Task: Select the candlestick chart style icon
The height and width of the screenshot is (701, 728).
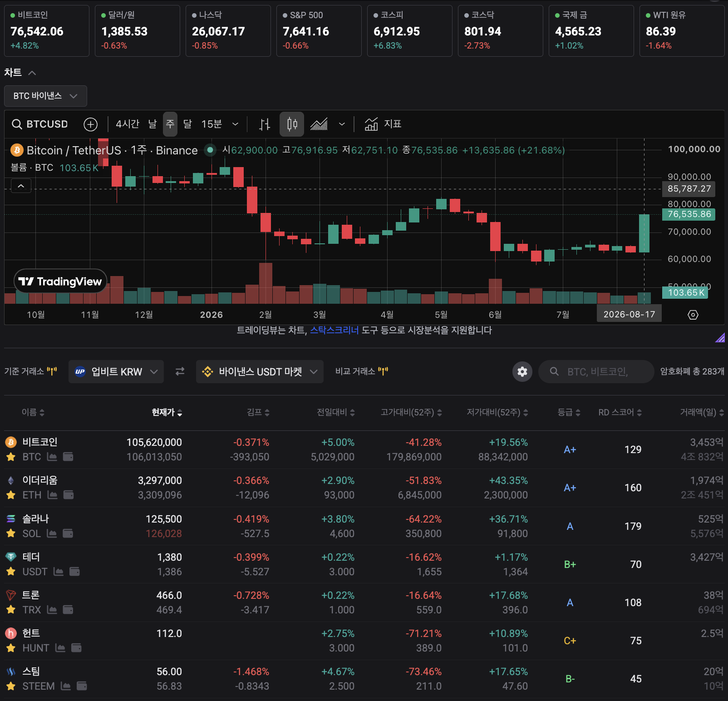Action: click(292, 124)
